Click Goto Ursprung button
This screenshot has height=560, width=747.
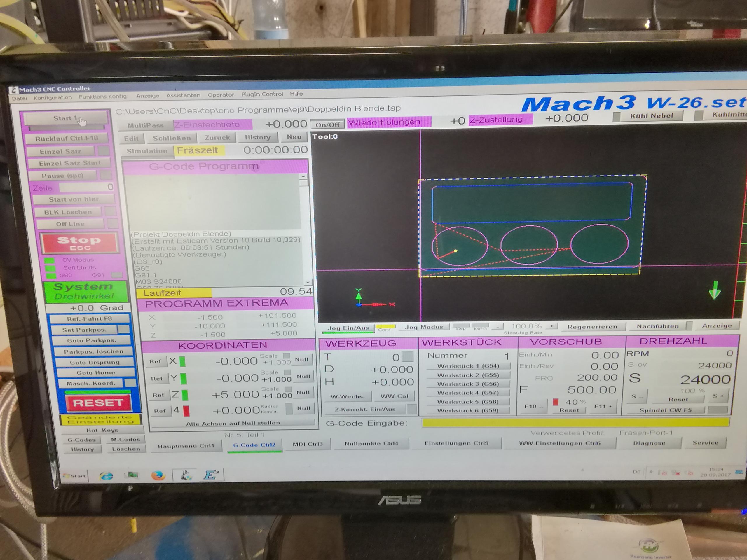click(x=95, y=362)
